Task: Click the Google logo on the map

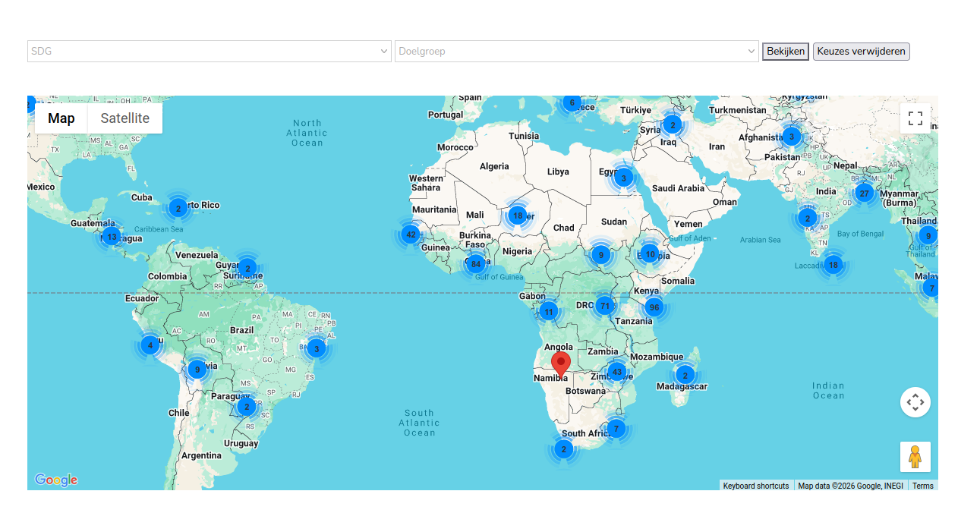Action: click(56, 480)
